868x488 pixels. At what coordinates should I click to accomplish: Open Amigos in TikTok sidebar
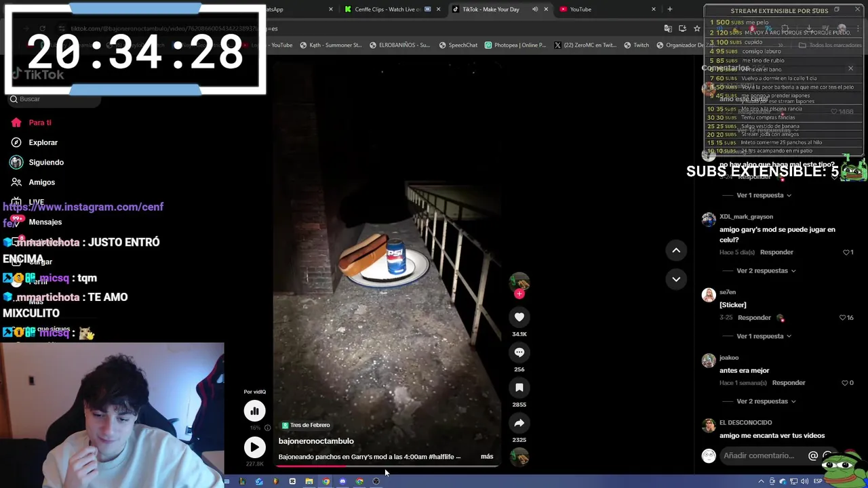coord(32,182)
